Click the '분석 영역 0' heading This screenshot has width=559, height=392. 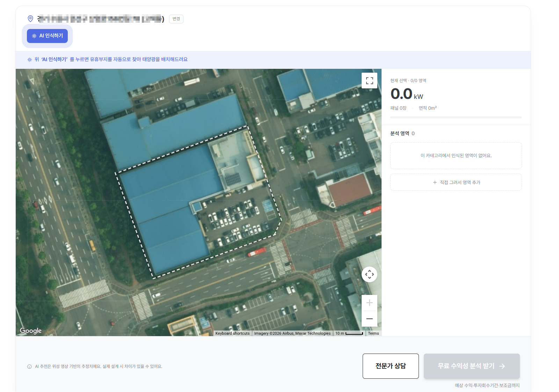pos(402,133)
